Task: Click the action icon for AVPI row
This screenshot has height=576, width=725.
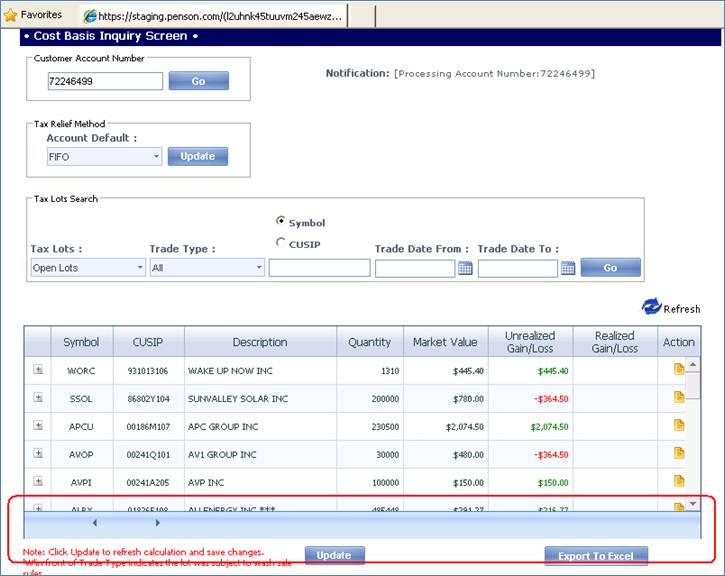Action: coord(679,481)
